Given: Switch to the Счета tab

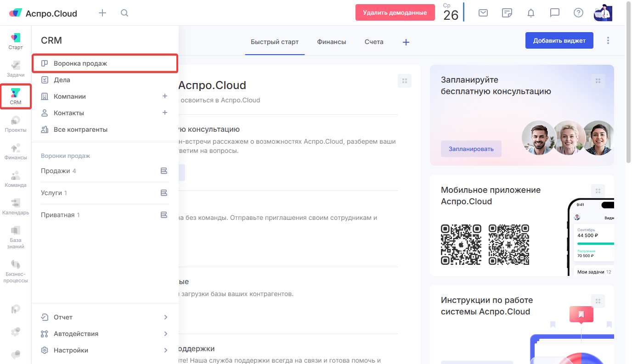Looking at the screenshot, I should click(x=374, y=42).
